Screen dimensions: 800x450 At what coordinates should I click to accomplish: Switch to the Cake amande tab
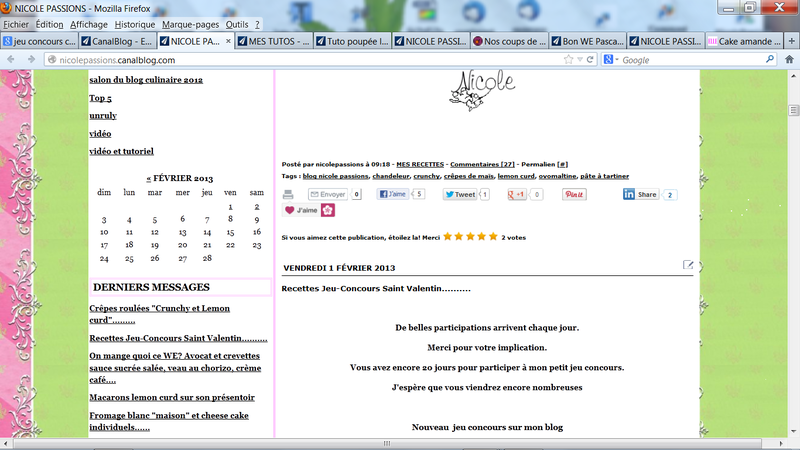click(x=744, y=41)
